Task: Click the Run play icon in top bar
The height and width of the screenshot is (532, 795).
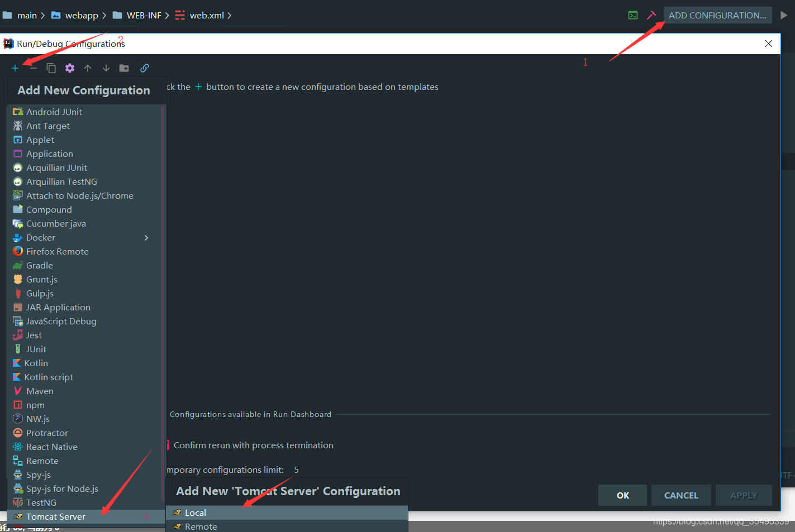Action: point(784,15)
